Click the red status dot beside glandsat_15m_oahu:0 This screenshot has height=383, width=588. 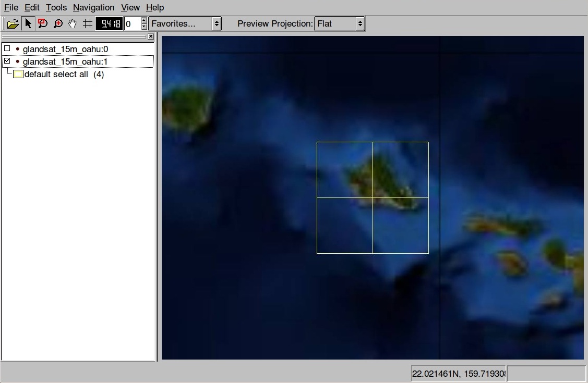pyautogui.click(x=17, y=48)
